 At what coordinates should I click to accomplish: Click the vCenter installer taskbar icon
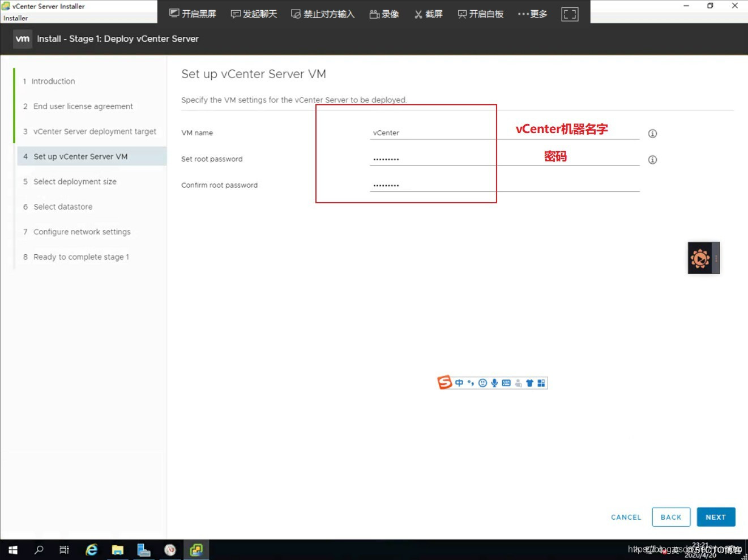[196, 549]
